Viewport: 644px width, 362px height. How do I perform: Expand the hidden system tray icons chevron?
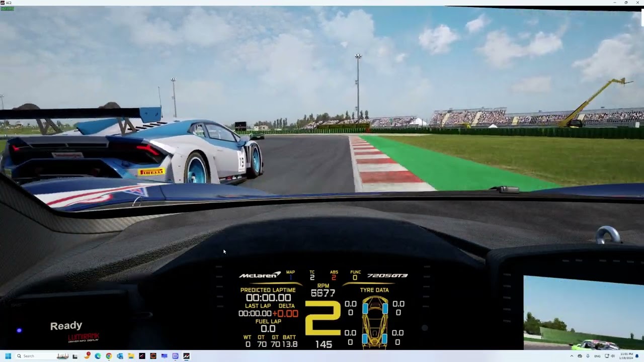pyautogui.click(x=572, y=356)
